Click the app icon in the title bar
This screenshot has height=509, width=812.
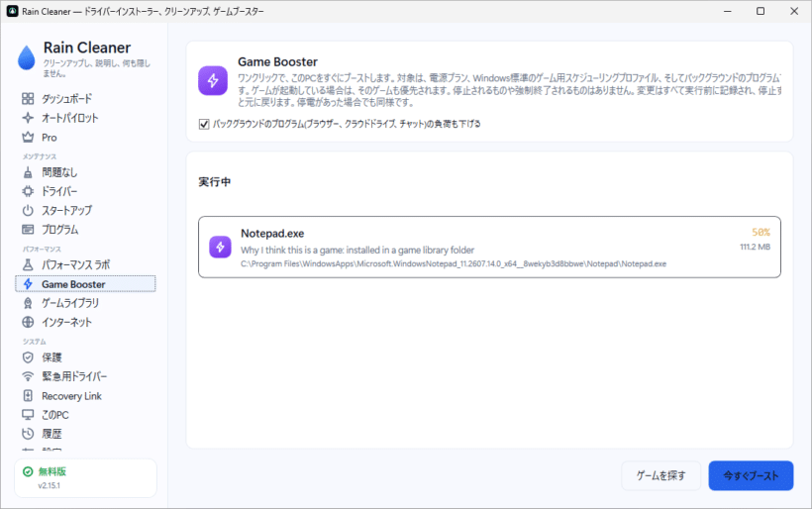[13, 11]
